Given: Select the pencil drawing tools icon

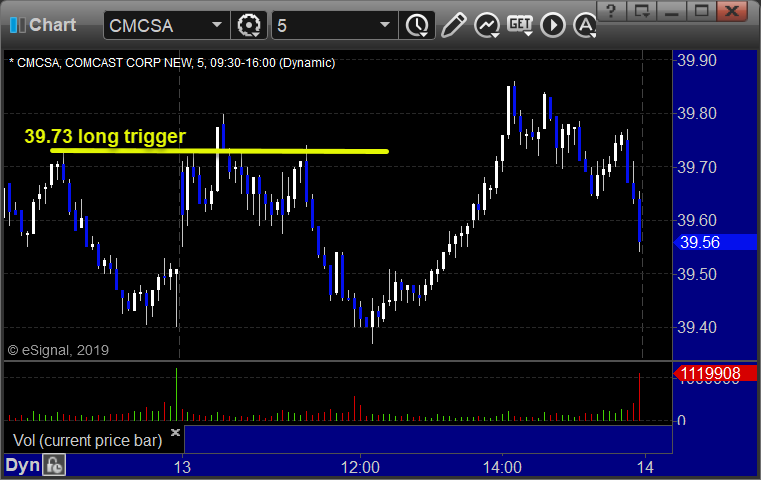Looking at the screenshot, I should (454, 25).
